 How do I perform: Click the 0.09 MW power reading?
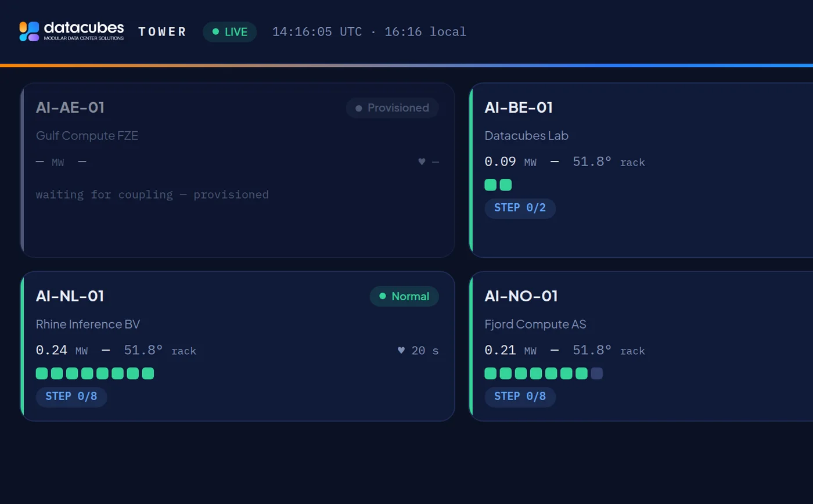(x=511, y=162)
